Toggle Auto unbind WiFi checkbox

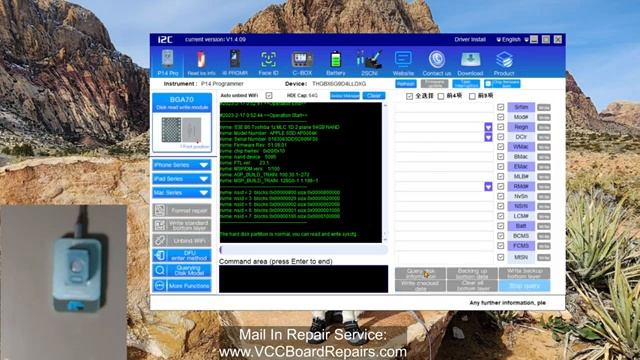(x=269, y=96)
